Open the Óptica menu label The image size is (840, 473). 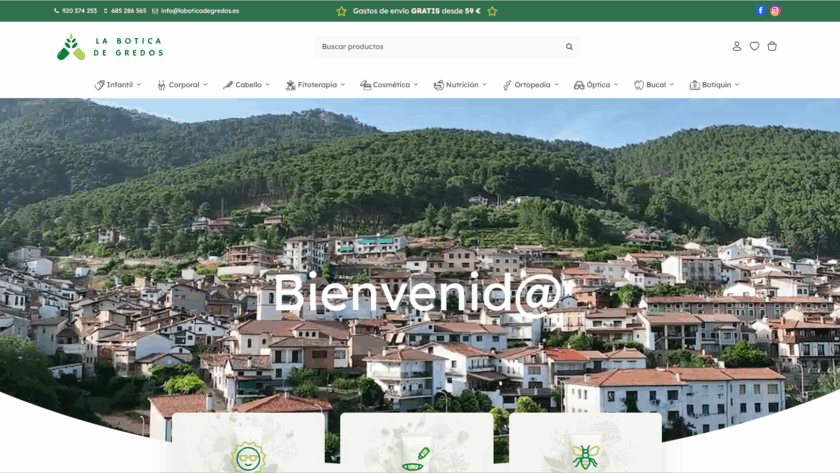(598, 85)
